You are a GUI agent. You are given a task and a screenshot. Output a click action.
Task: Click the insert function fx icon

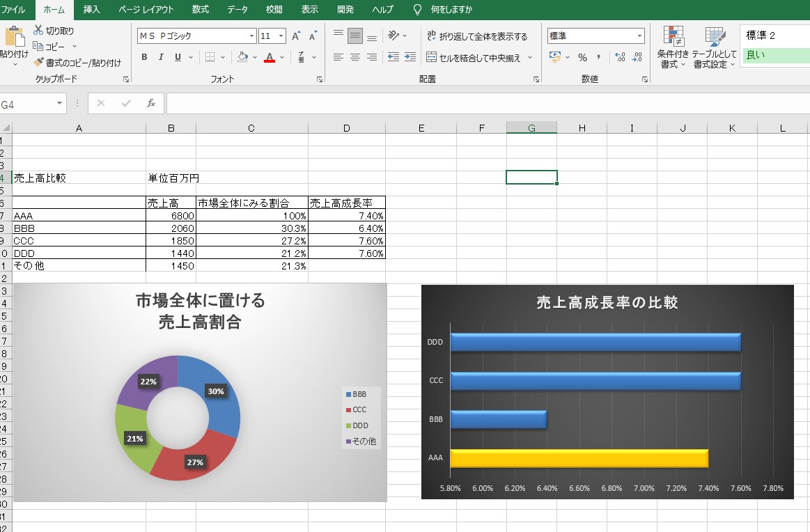pyautogui.click(x=151, y=103)
